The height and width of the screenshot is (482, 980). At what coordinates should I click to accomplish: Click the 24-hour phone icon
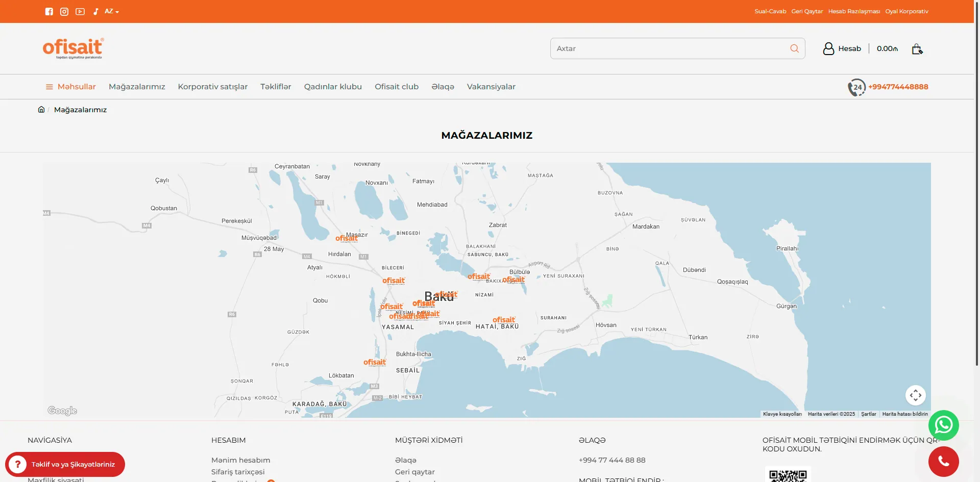coord(857,87)
